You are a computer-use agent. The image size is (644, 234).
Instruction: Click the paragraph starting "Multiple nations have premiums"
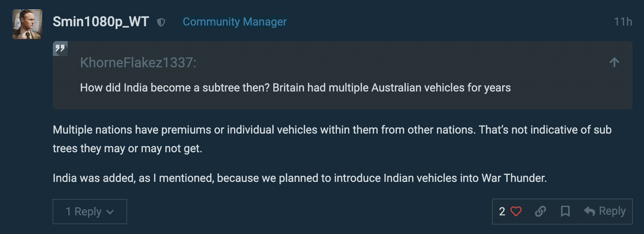[331, 130]
